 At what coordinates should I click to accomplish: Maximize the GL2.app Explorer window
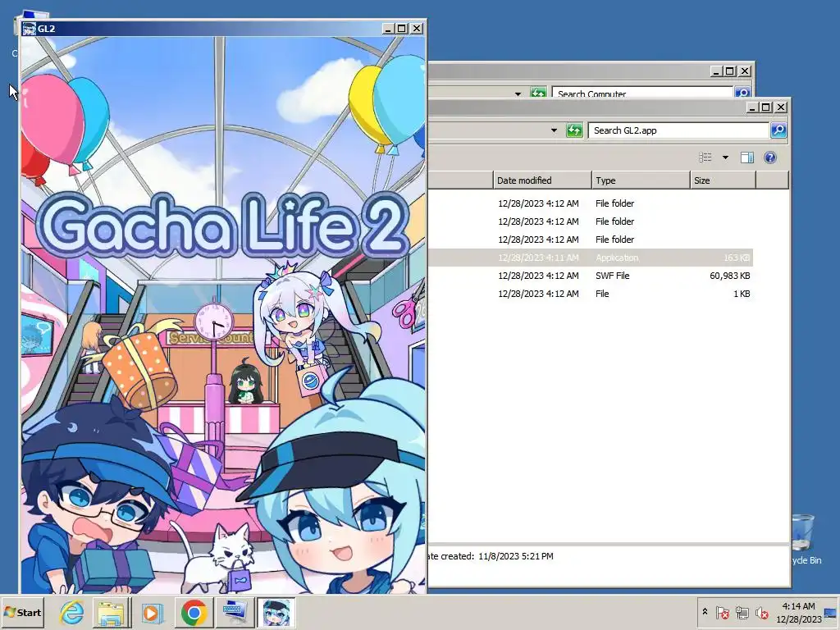pos(766,107)
